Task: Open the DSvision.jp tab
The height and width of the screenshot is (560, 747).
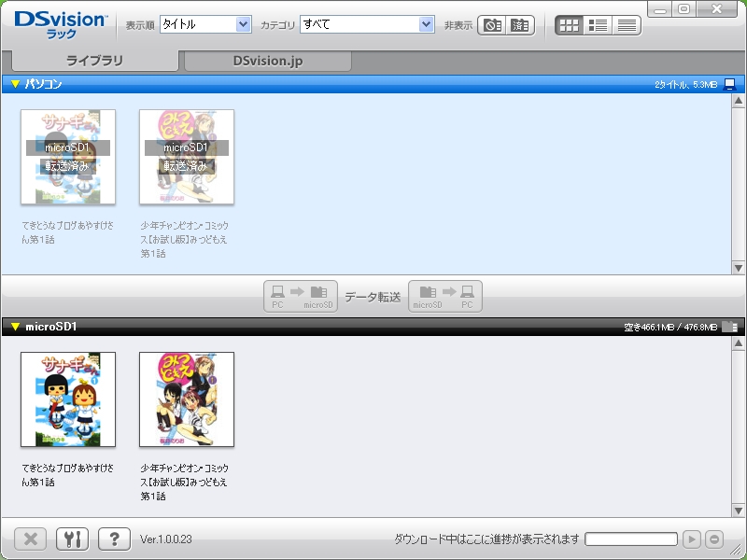Action: coord(268,61)
